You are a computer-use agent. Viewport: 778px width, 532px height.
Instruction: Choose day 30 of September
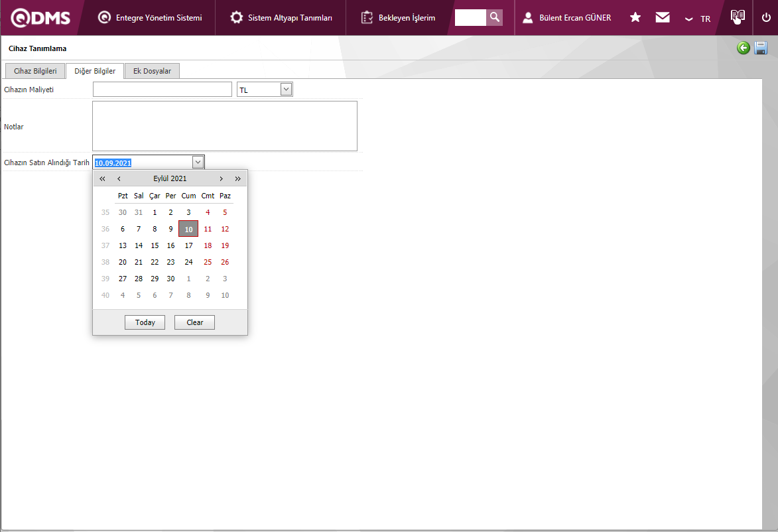tap(170, 279)
